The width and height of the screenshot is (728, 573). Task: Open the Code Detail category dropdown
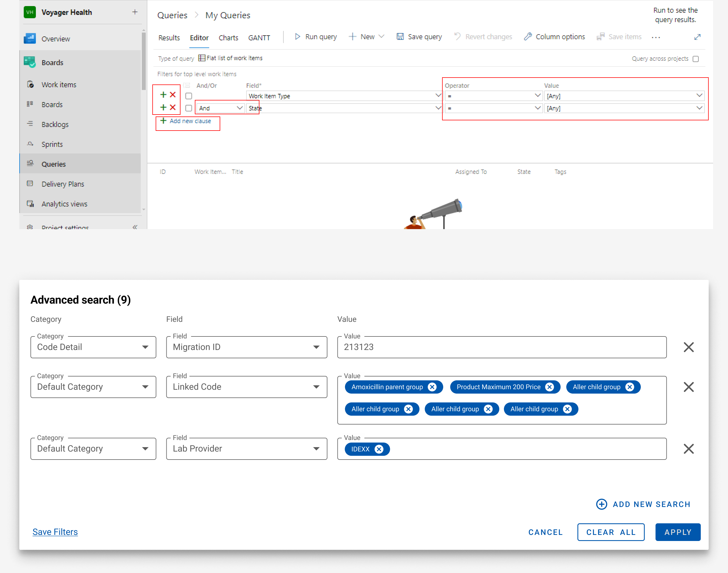point(93,347)
